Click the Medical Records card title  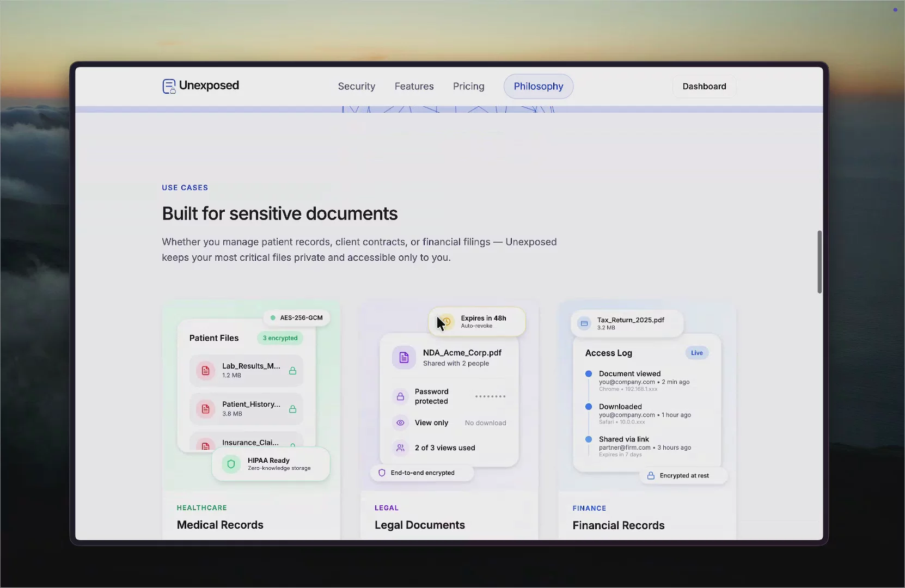[x=220, y=525]
